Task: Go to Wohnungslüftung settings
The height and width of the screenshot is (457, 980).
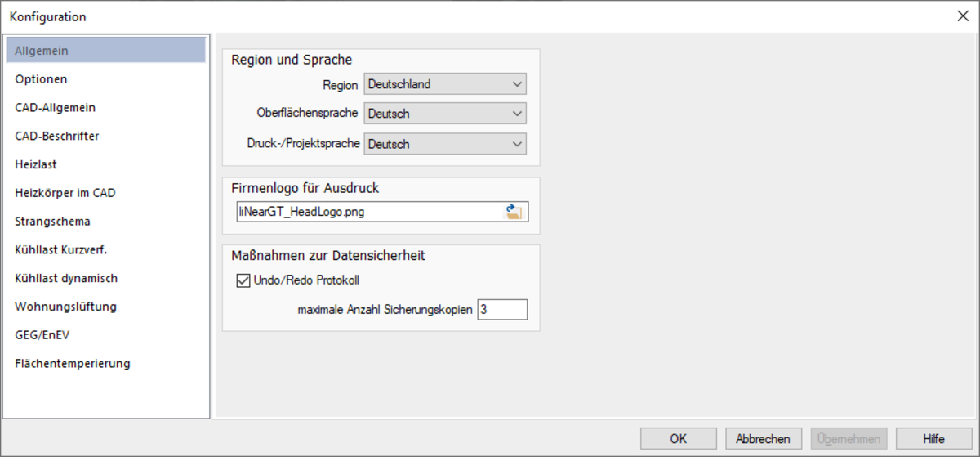Action: point(106,307)
